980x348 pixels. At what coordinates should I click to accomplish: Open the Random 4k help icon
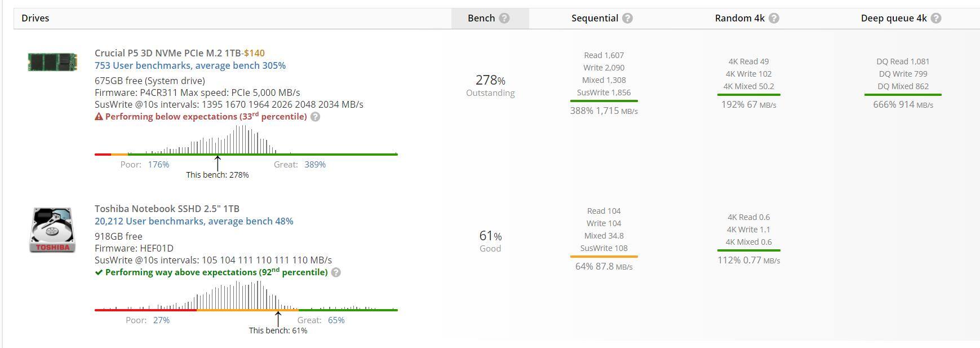[x=774, y=18]
